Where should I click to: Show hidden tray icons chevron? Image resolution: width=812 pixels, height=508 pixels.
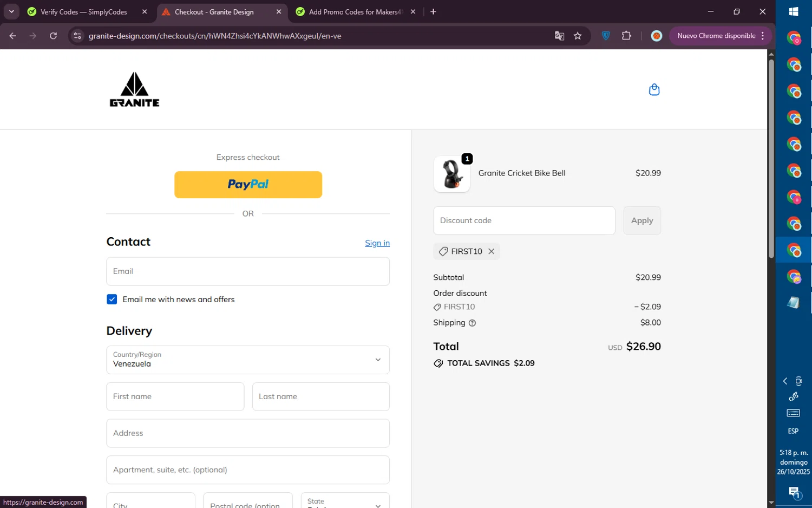click(x=785, y=381)
